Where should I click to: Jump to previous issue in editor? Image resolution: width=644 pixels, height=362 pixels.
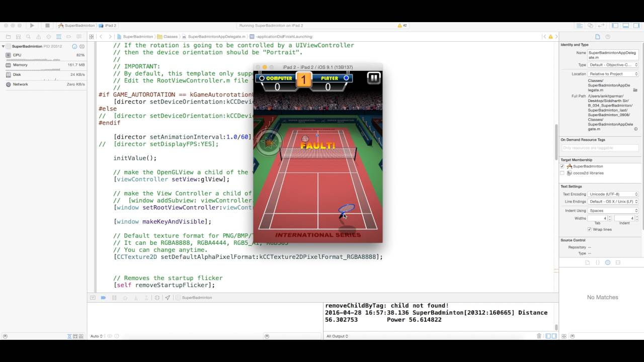pyautogui.click(x=544, y=37)
